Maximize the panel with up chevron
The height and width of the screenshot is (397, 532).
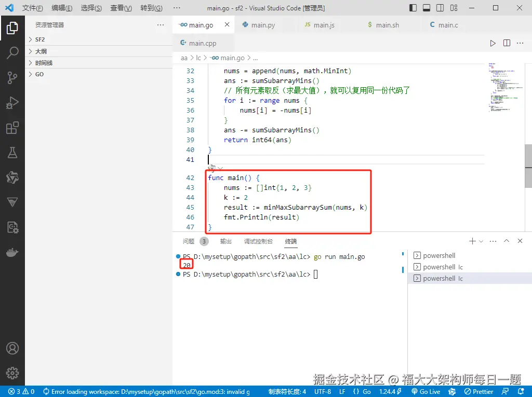(x=507, y=241)
